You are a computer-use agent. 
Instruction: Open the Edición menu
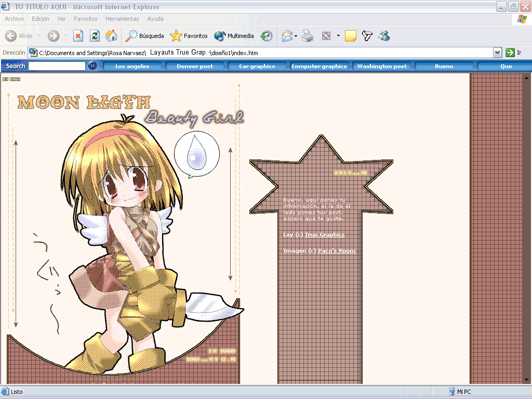point(41,19)
